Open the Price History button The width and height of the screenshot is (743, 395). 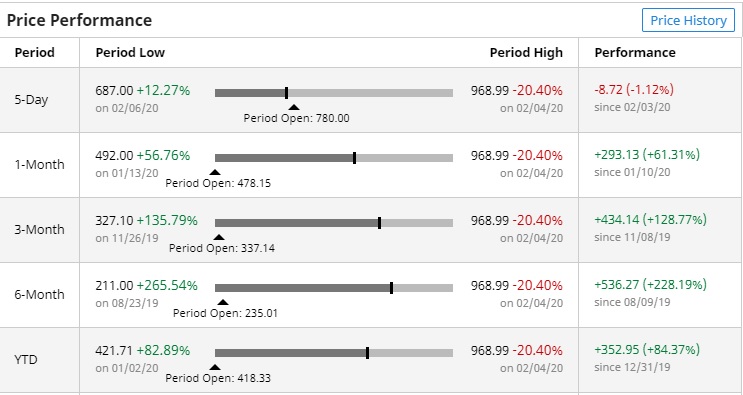click(688, 20)
